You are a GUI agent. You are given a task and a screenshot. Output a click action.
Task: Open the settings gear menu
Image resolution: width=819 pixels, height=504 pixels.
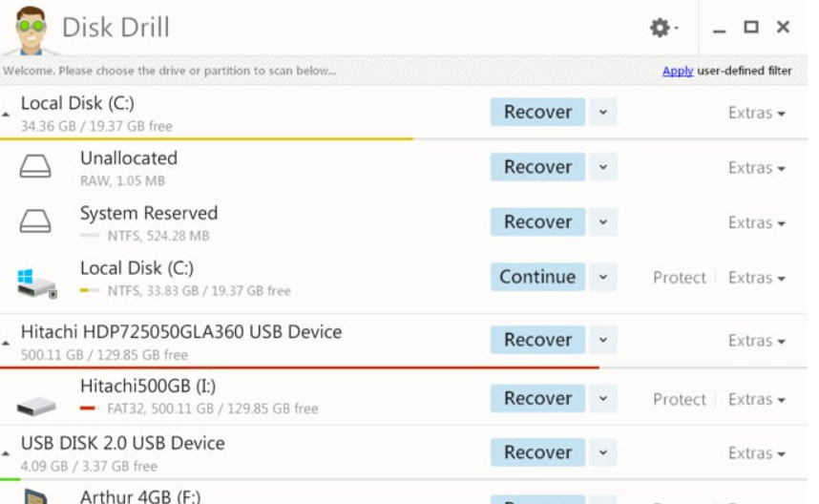[x=661, y=28]
